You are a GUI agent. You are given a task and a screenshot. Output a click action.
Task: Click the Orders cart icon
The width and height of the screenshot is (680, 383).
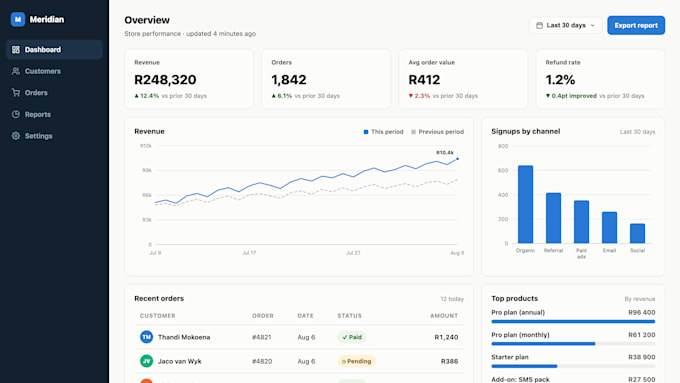[x=16, y=92]
